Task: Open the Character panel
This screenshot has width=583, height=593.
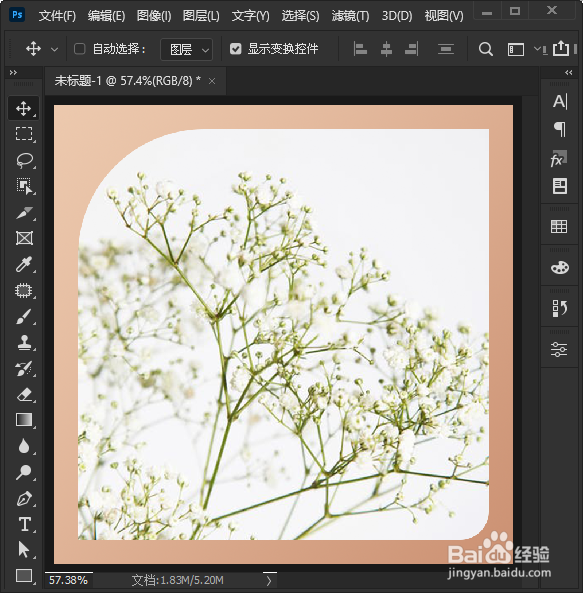Action: pos(560,101)
